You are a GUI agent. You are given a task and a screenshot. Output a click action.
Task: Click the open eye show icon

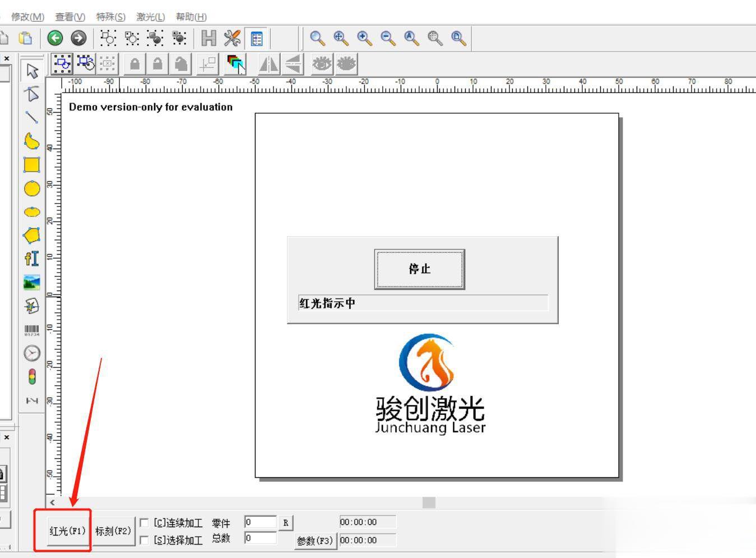322,64
